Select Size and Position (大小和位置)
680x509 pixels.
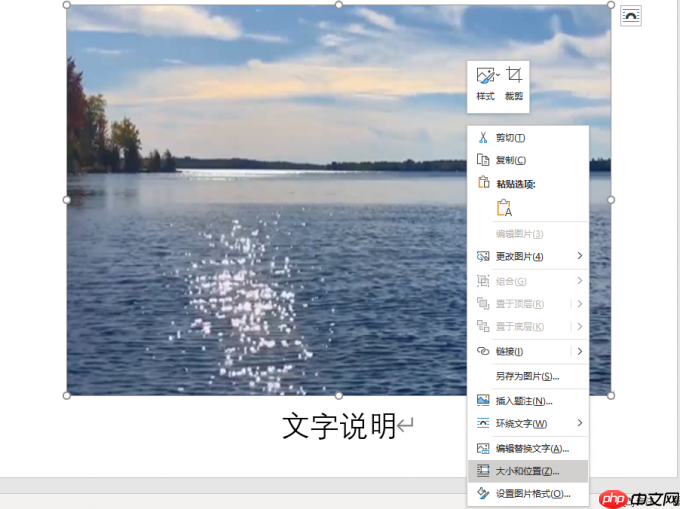coord(528,471)
